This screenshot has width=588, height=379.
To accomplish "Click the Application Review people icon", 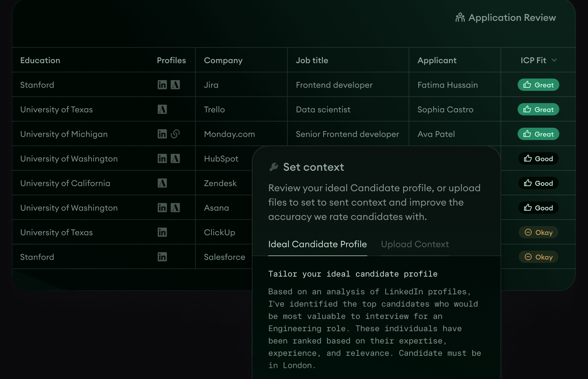I will (460, 17).
